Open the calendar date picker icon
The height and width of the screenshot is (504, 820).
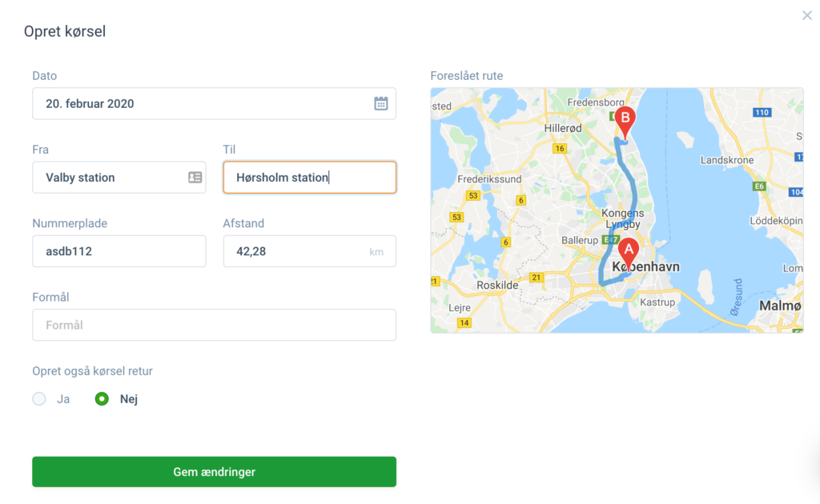coord(380,103)
